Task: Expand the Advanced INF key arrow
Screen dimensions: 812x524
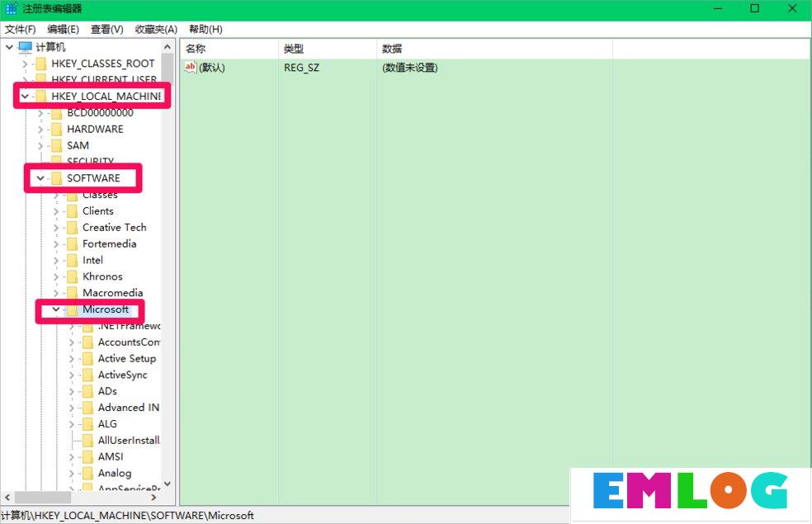Action: [x=72, y=408]
